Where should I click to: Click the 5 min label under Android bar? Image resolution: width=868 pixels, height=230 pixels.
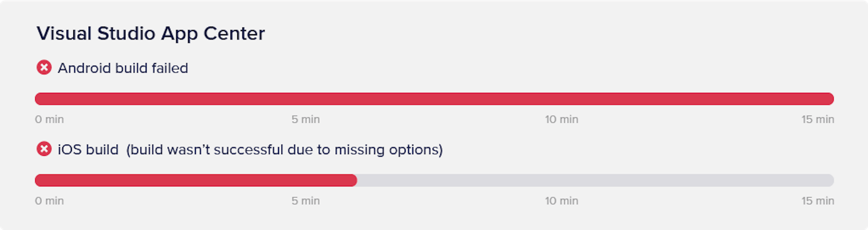306,119
